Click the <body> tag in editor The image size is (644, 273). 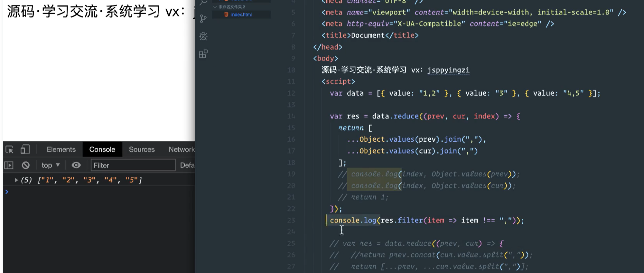325,58
